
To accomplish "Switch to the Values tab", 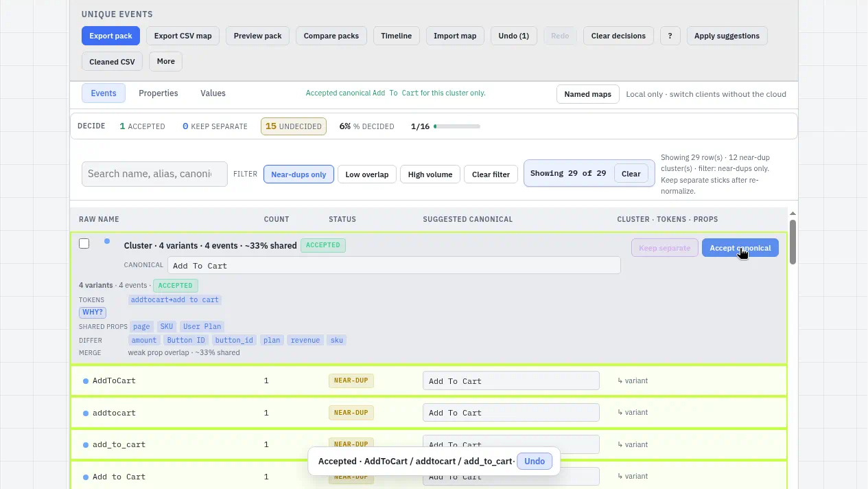I will [x=213, y=93].
